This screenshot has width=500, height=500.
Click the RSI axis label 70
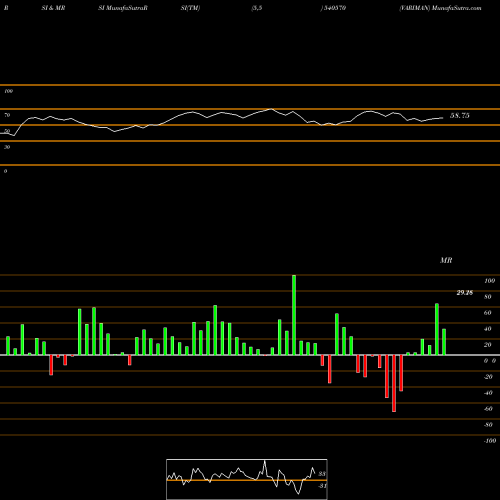(7, 115)
